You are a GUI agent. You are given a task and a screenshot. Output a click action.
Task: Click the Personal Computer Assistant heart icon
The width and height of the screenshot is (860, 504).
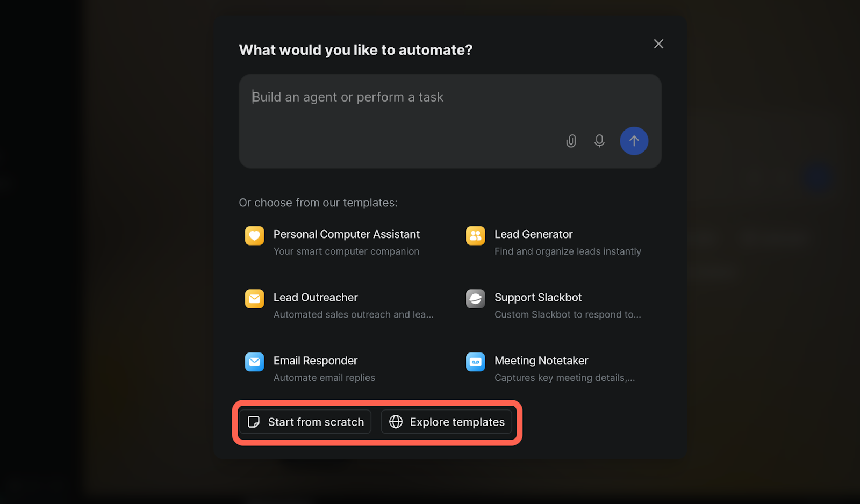click(x=254, y=235)
